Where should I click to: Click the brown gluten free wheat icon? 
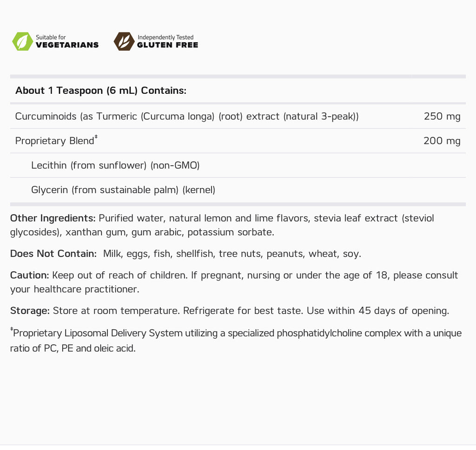pyautogui.click(x=124, y=41)
